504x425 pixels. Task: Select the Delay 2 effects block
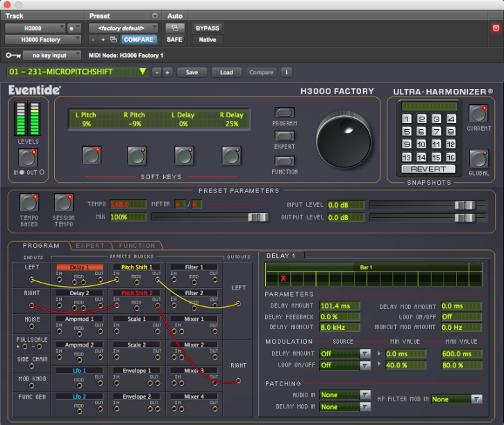pos(79,293)
